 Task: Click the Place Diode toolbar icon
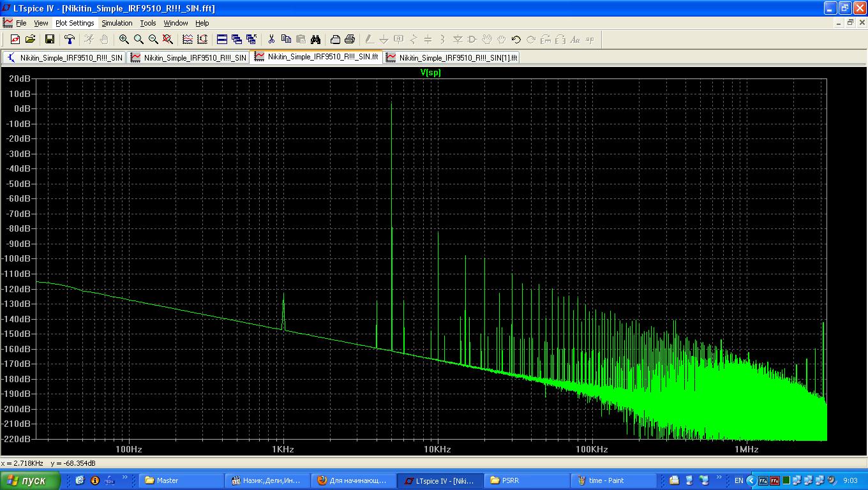coord(458,40)
